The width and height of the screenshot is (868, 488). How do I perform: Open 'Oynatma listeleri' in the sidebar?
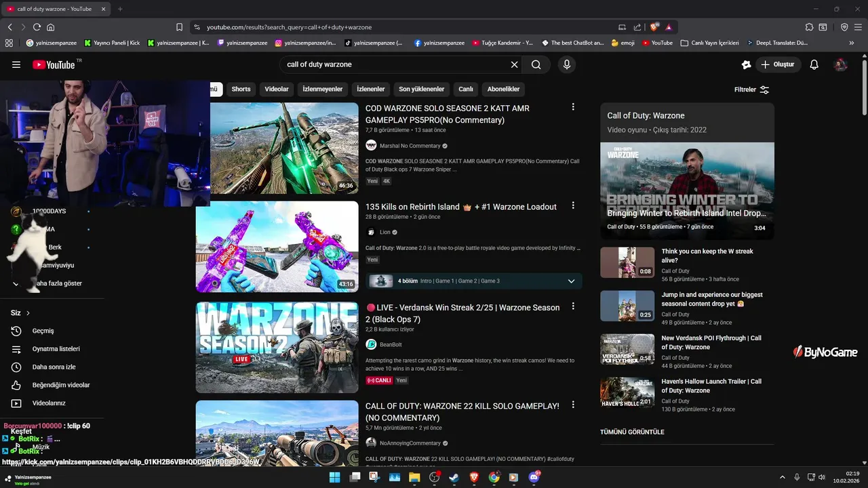[x=56, y=349]
